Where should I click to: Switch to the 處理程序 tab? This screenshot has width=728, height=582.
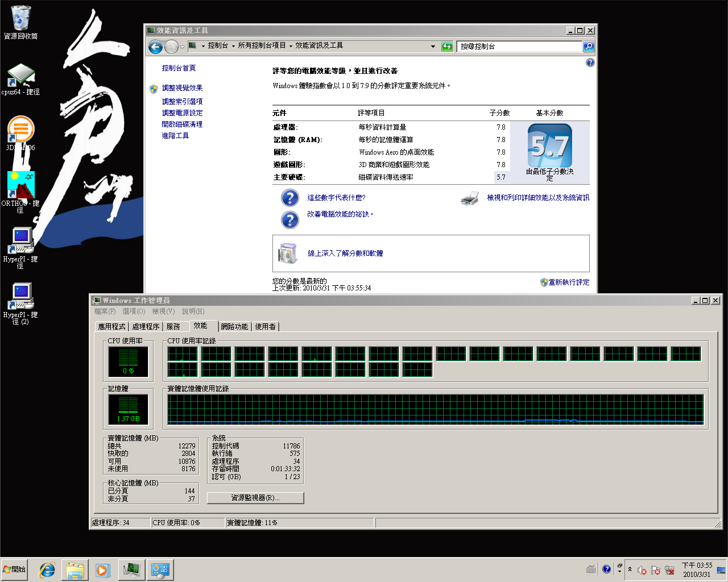[146, 327]
